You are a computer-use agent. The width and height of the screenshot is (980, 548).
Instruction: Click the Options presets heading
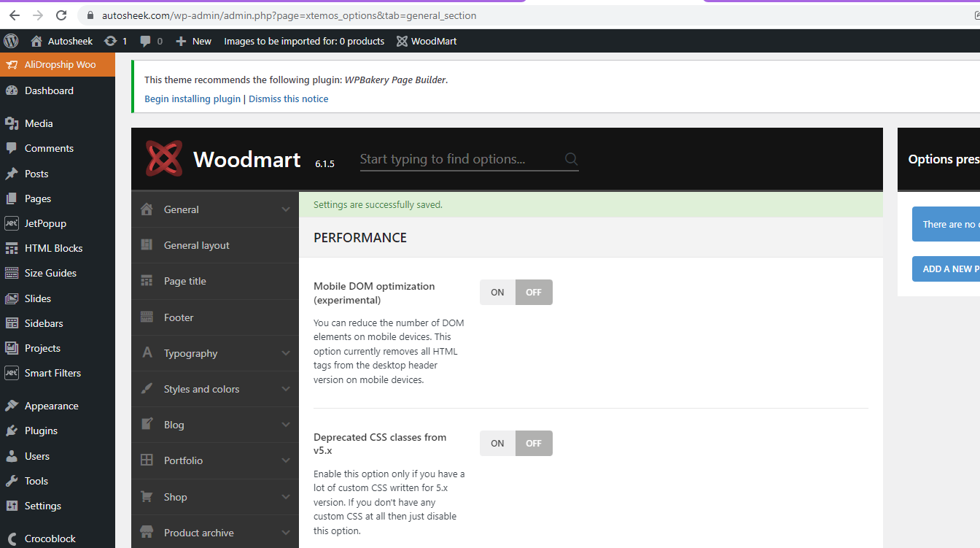[944, 159]
